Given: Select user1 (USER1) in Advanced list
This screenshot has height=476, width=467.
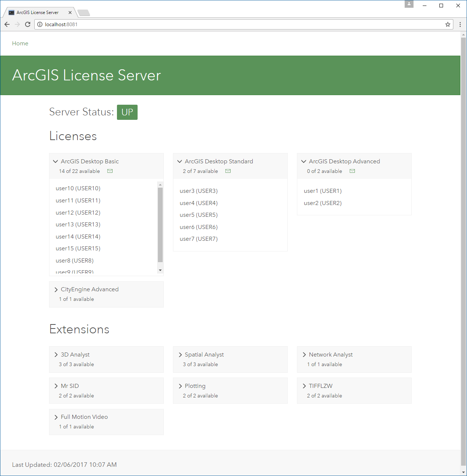Looking at the screenshot, I should (323, 191).
